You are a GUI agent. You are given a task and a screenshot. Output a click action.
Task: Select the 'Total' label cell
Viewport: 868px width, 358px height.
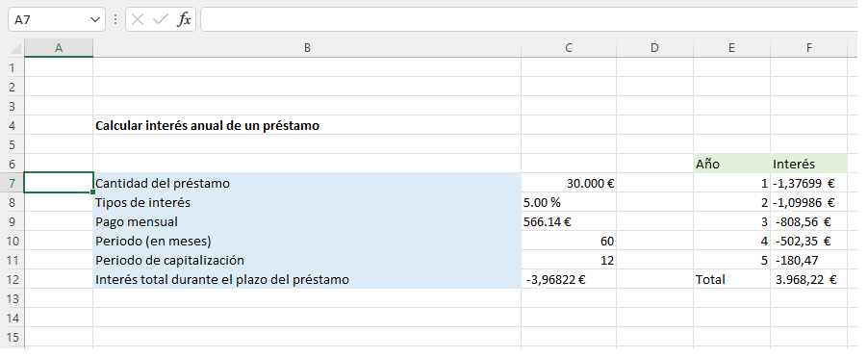[731, 279]
